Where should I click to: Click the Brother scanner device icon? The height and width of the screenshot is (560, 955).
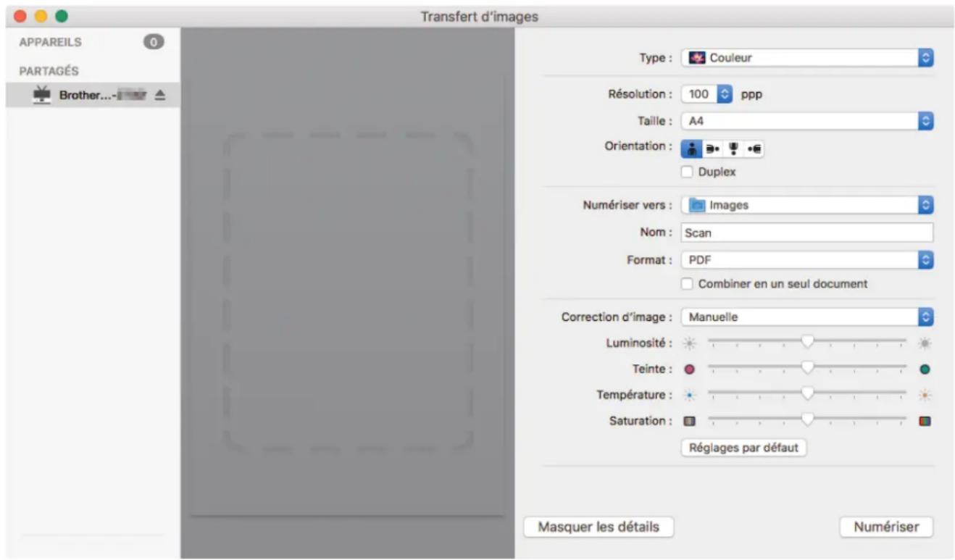click(43, 95)
